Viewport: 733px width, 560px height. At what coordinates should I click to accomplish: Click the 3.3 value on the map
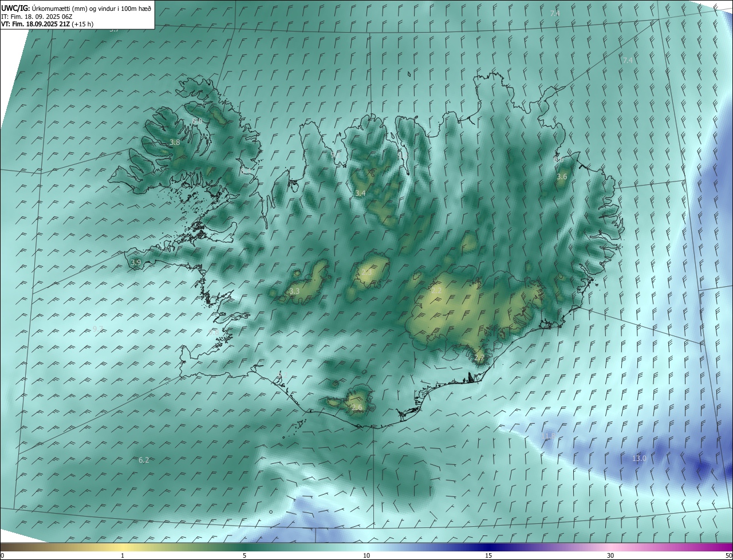click(294, 291)
